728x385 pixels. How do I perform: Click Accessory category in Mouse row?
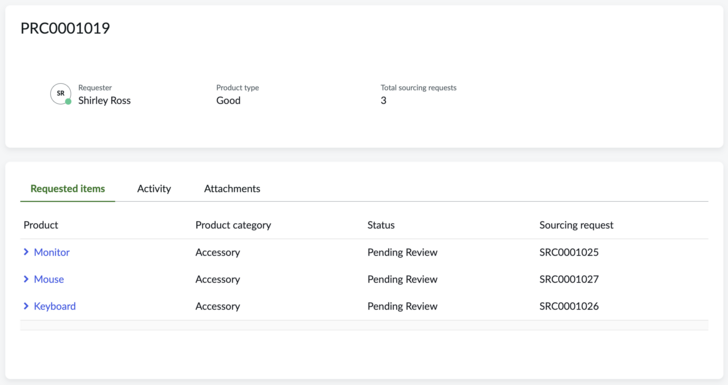[x=218, y=279]
